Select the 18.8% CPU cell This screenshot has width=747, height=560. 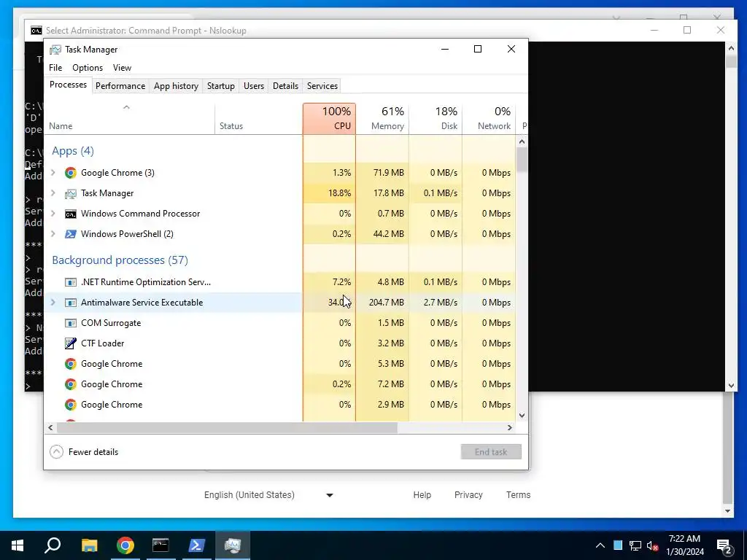tap(329, 193)
